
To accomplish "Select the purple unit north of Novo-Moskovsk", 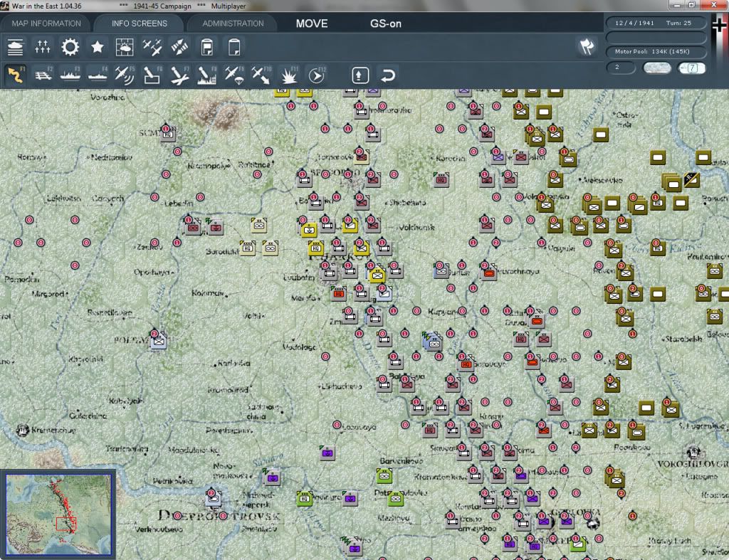I will pos(273,477).
